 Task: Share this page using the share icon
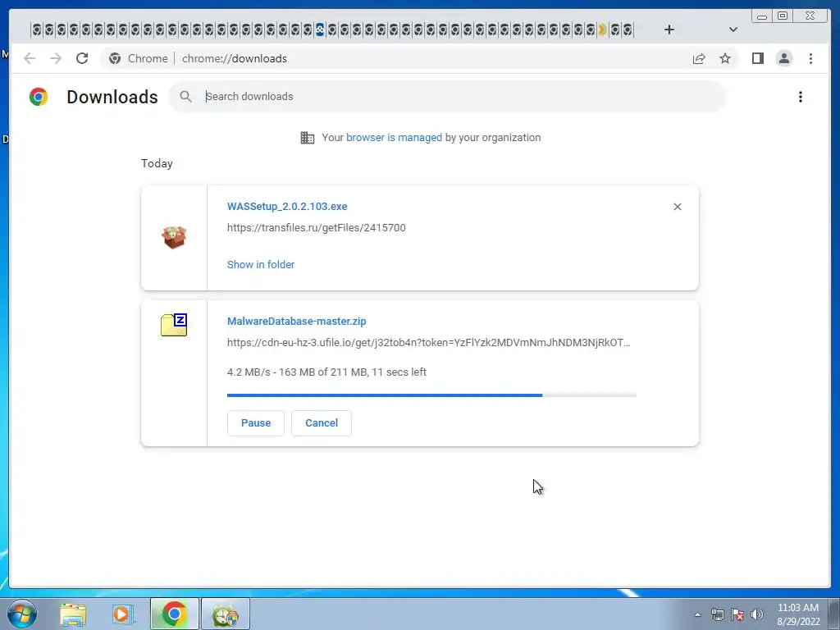point(699,58)
